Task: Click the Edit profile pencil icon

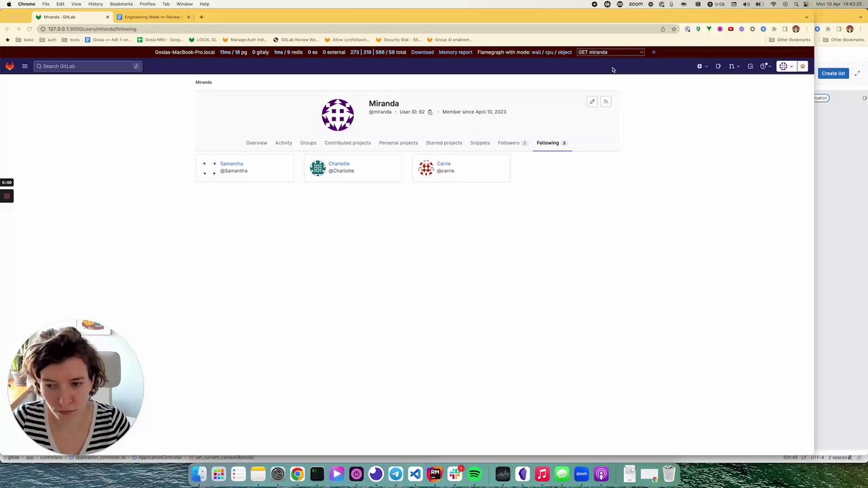Action: click(x=592, y=102)
